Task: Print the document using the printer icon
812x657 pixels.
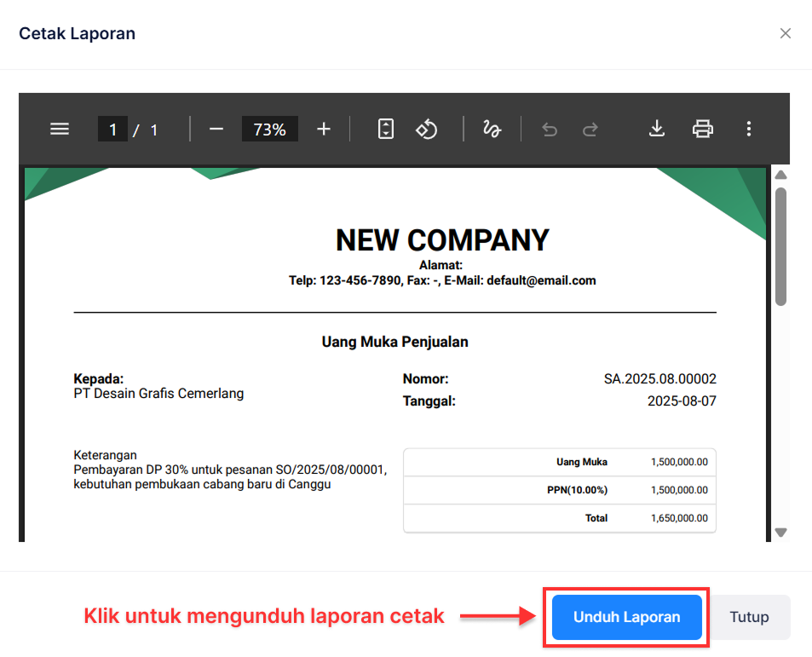Action: (x=702, y=129)
